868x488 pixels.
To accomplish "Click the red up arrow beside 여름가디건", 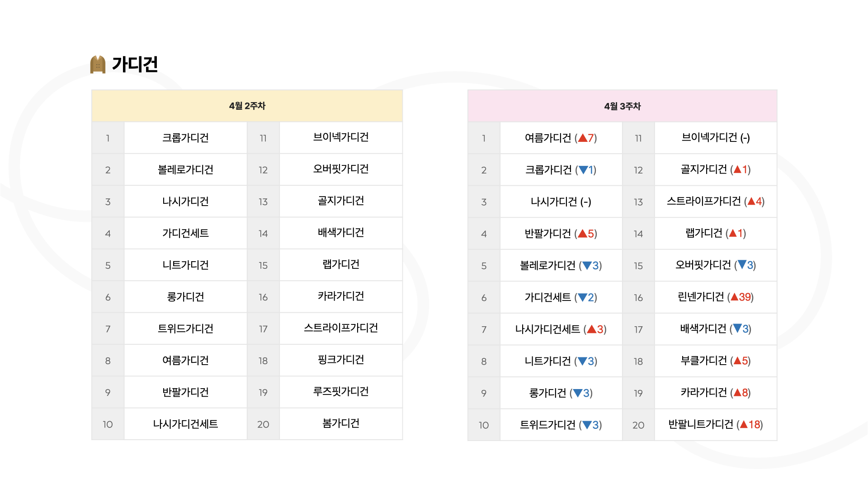I will [582, 138].
